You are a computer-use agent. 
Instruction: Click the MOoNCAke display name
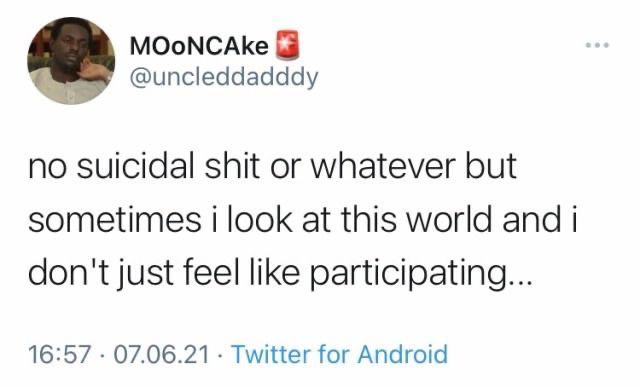(x=200, y=46)
